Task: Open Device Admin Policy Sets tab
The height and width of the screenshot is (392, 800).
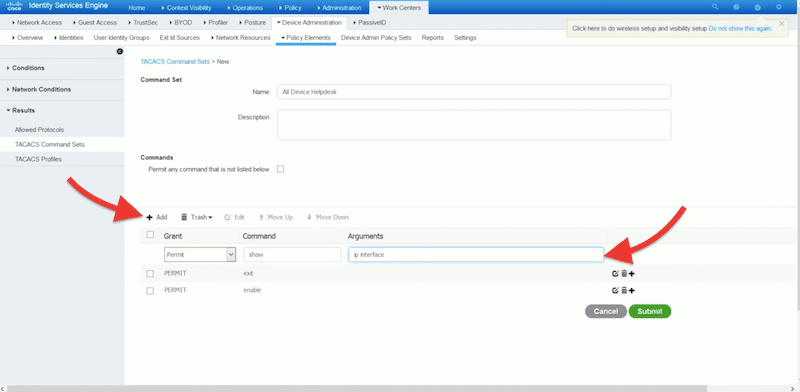Action: (376, 38)
